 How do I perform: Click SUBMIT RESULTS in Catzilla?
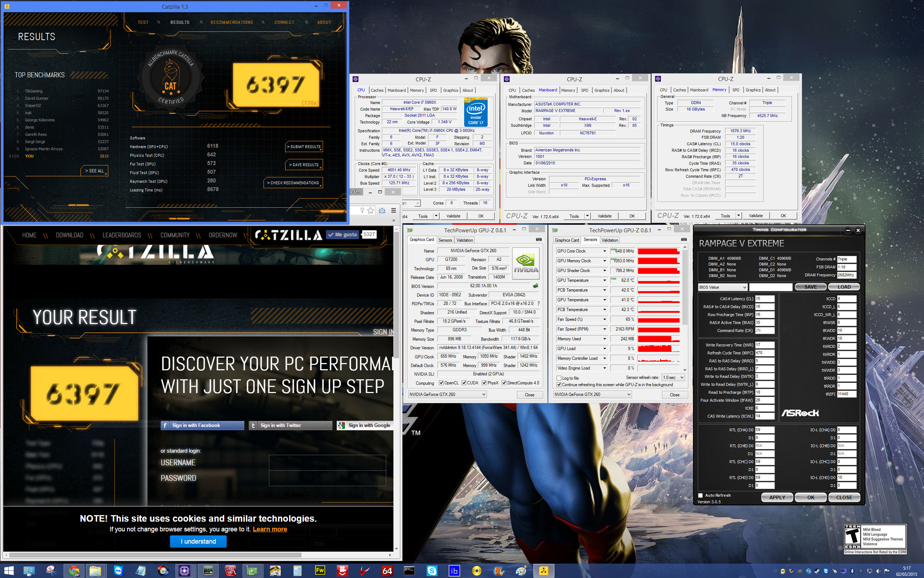click(304, 147)
